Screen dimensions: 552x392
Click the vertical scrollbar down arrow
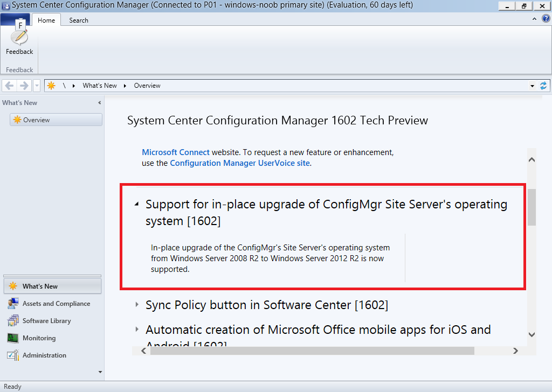[x=532, y=334]
